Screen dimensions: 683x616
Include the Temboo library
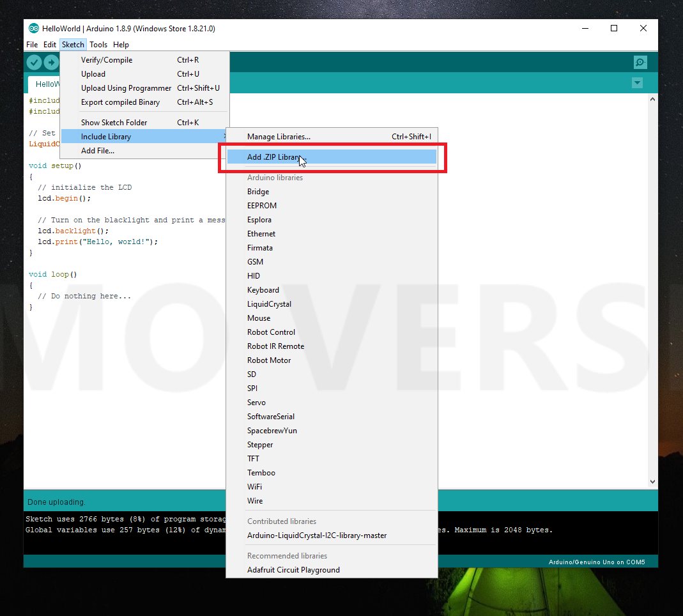tap(332, 473)
